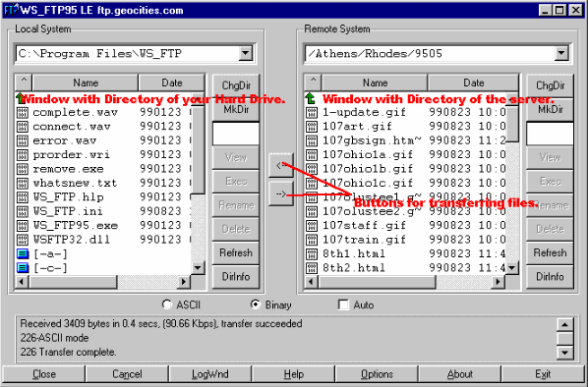Click local DirInfo button
This screenshot has height=387, width=588.
click(x=236, y=276)
